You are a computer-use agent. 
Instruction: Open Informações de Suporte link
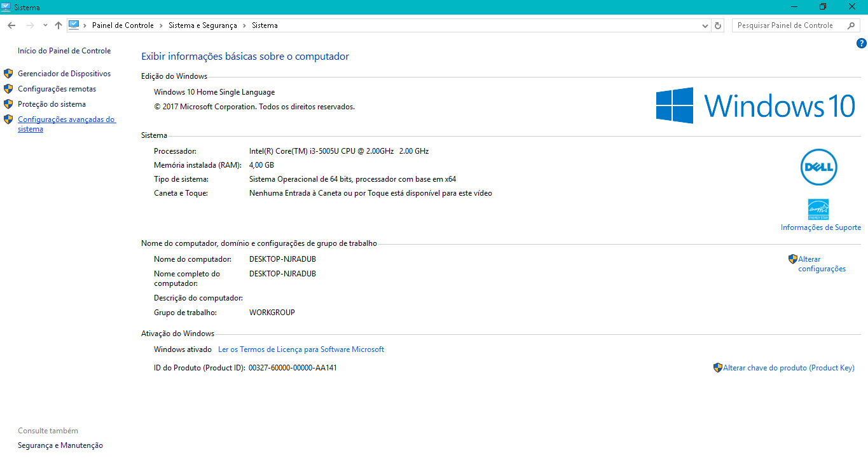pos(821,227)
